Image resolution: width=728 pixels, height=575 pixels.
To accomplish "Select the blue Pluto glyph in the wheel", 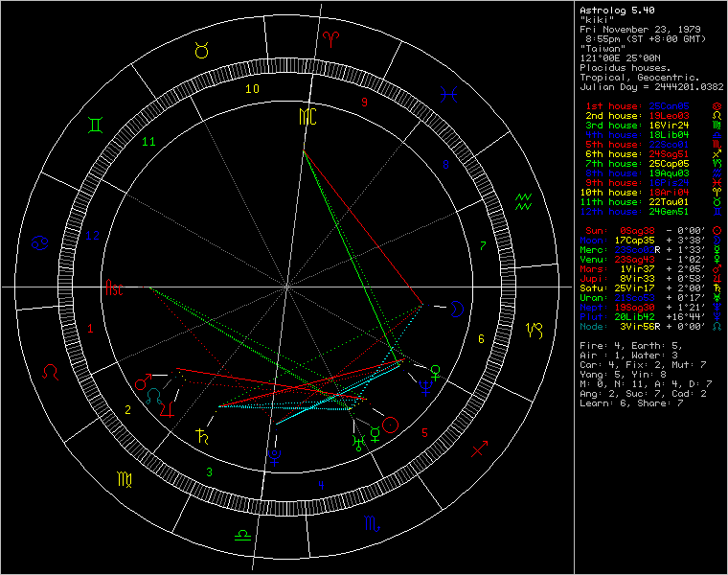I will coord(275,458).
